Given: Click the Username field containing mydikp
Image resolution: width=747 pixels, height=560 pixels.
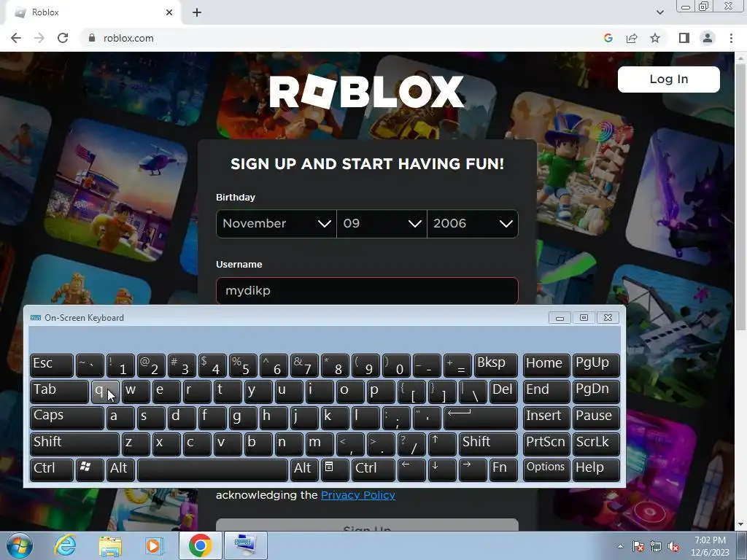Looking at the screenshot, I should pyautogui.click(x=367, y=290).
